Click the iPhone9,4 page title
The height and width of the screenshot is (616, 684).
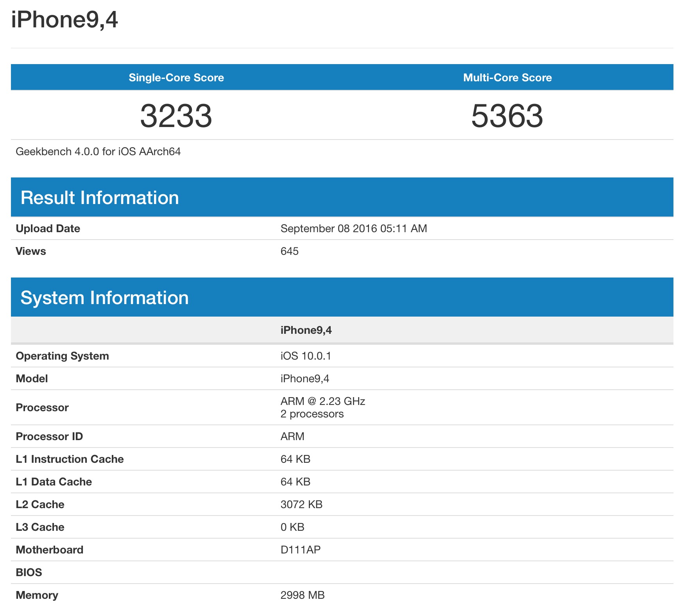[x=64, y=20]
